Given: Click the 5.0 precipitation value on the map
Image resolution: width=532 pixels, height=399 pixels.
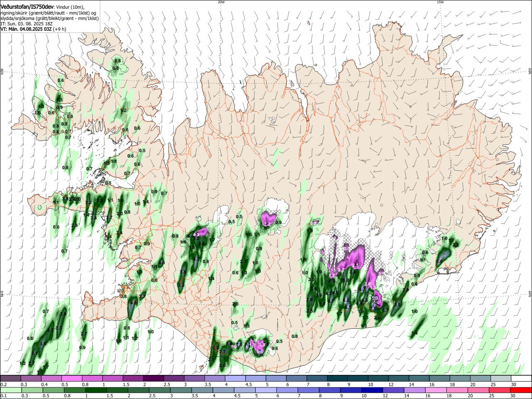Looking at the screenshot, I should point(346,280).
